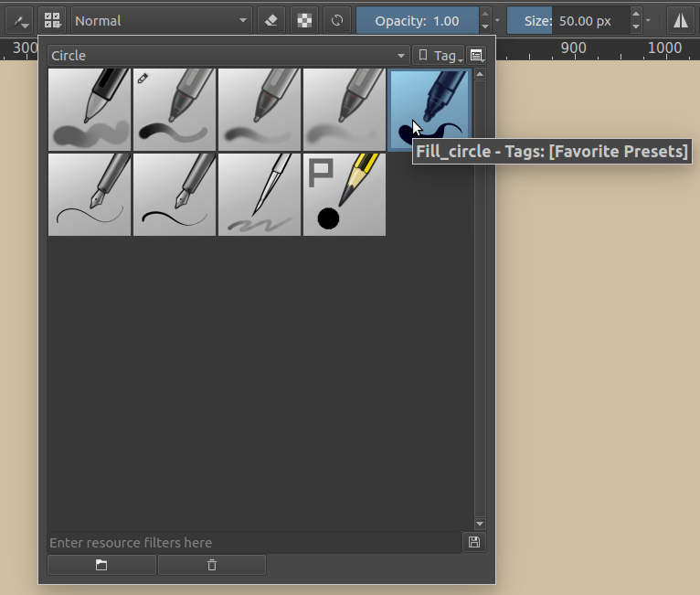The image size is (700, 595).
Task: Click the preset list scroll up arrow
Action: (480, 74)
